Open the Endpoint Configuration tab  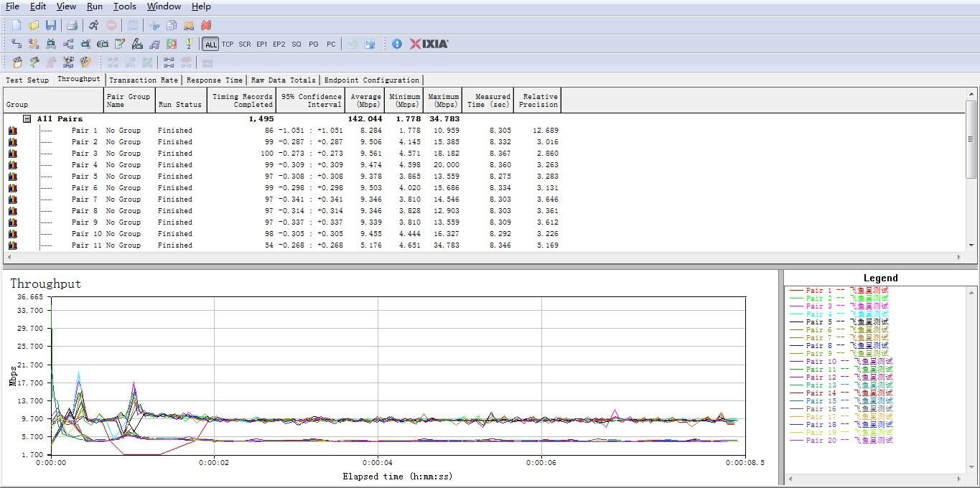[x=372, y=80]
